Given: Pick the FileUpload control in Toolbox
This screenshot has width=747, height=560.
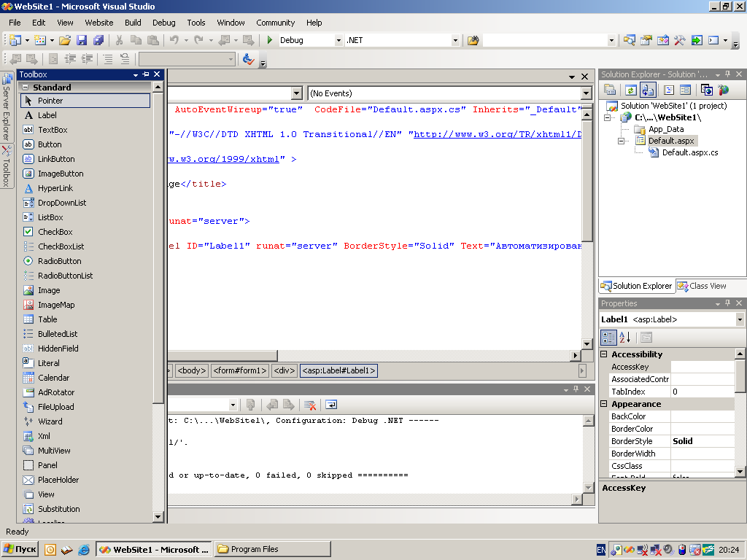Looking at the screenshot, I should pos(55,407).
